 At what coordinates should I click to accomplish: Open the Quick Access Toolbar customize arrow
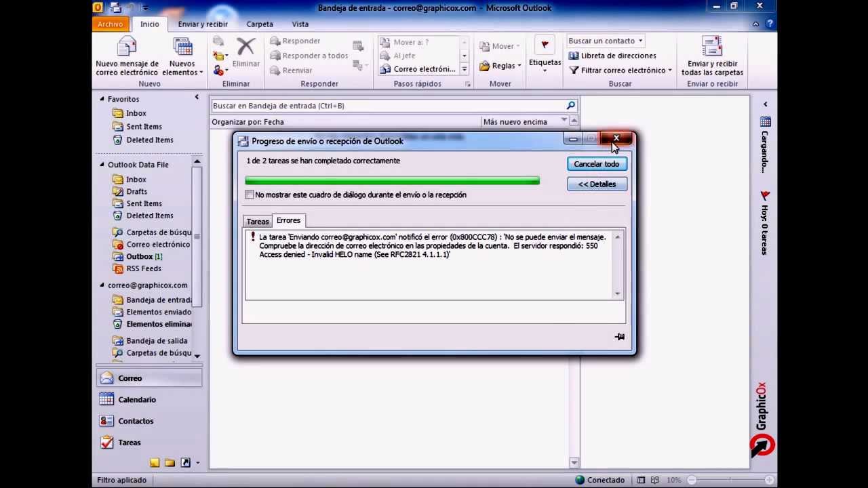click(145, 7)
